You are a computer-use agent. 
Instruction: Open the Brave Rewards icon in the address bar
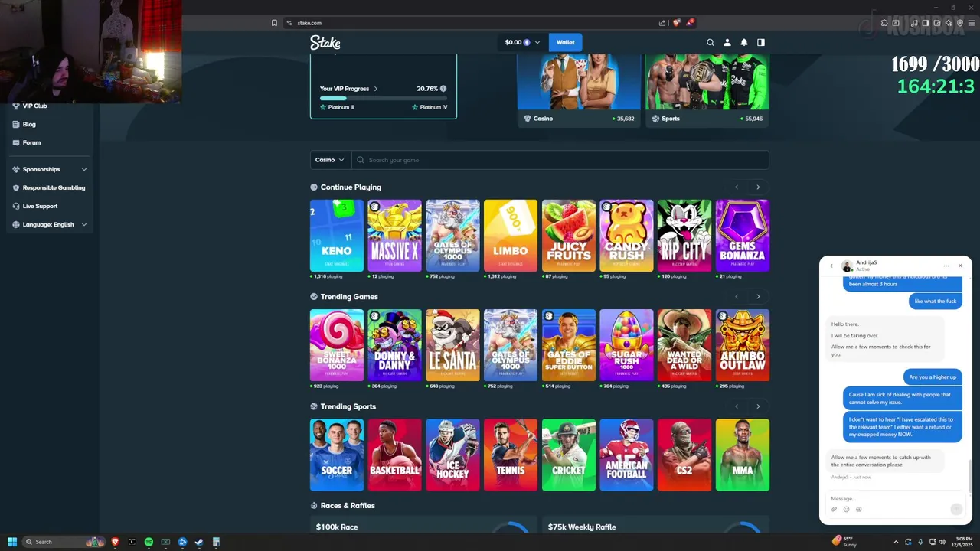pos(690,22)
